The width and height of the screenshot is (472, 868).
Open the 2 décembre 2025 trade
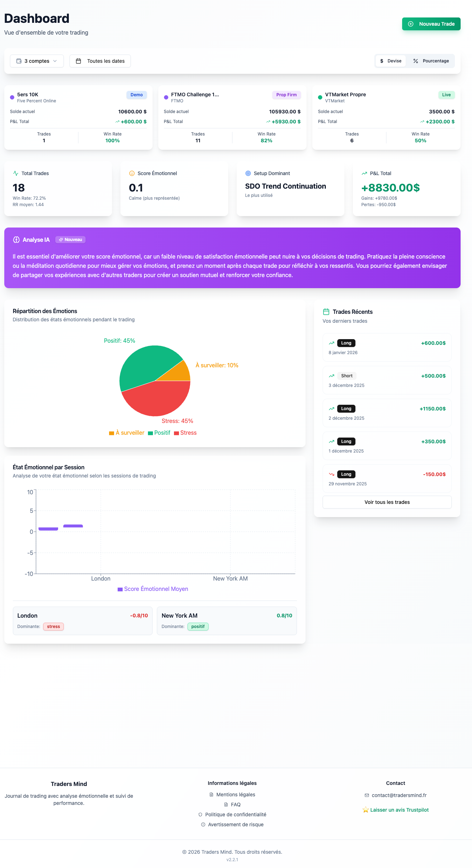coord(387,413)
